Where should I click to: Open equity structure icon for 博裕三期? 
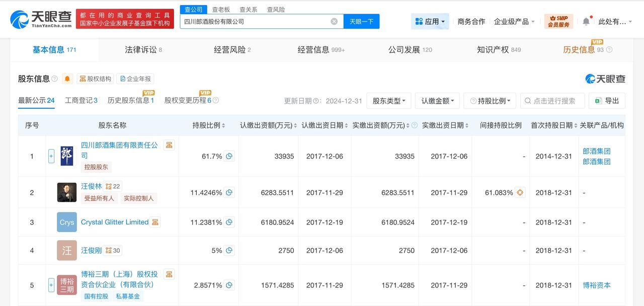(169, 274)
